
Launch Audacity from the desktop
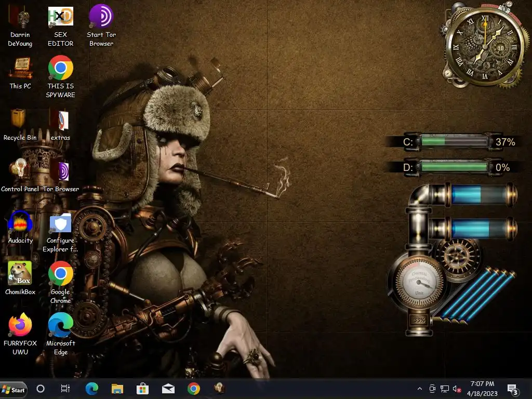20,227
